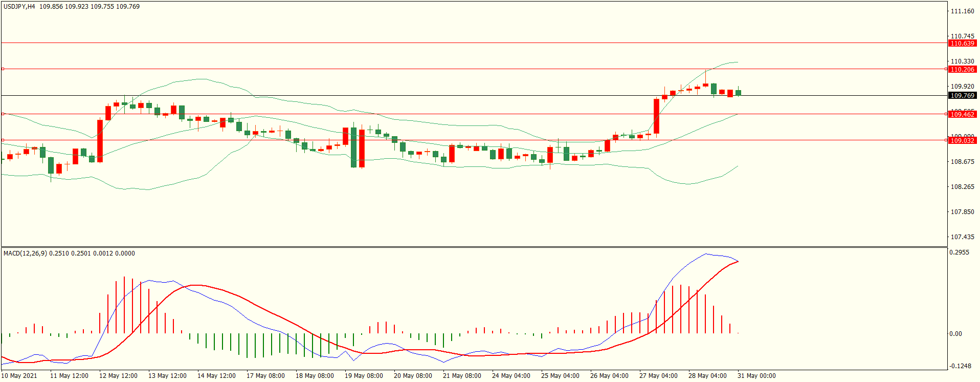Click the 10 May 2021 date label
The width and height of the screenshot is (980, 382).
point(19,376)
